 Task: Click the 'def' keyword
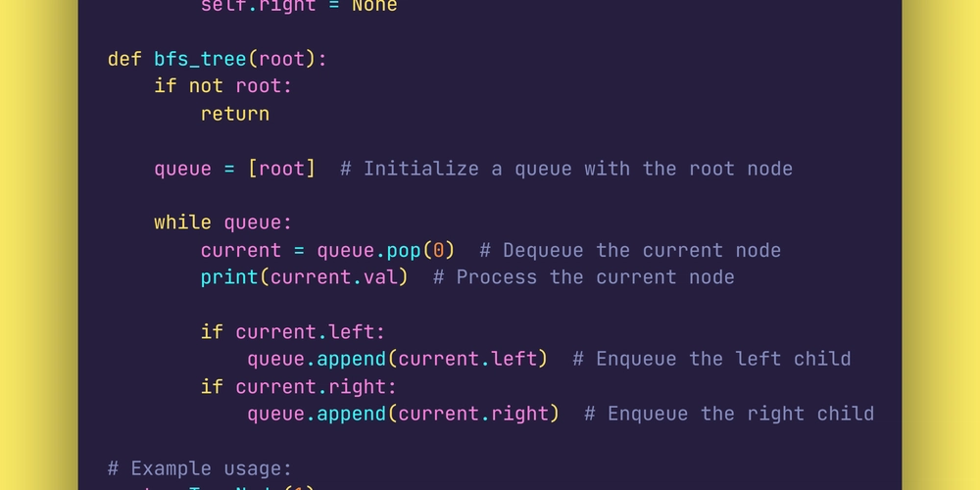coord(124,59)
